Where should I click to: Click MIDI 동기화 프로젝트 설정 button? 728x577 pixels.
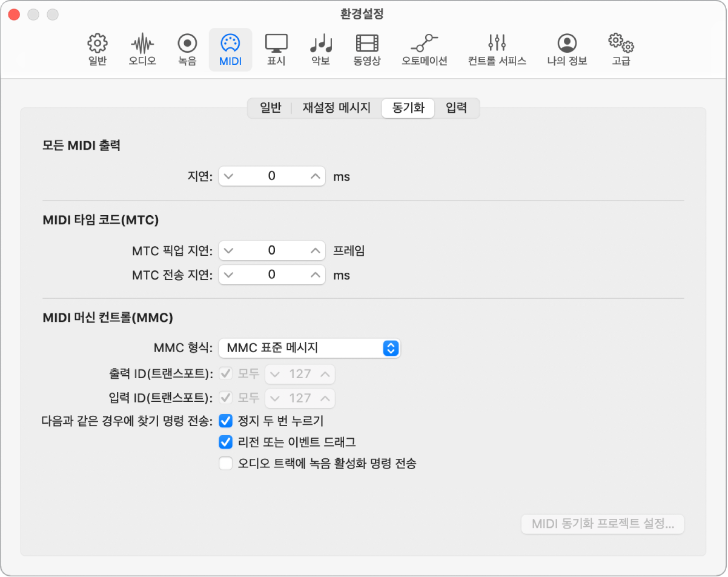603,524
